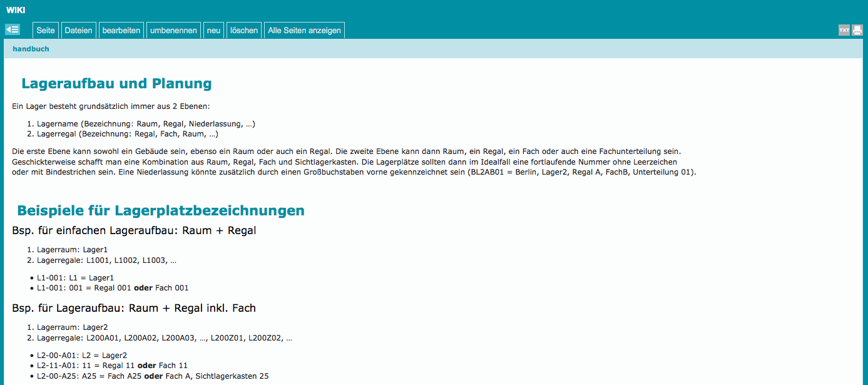Screen dimensions: 868x385
Task: Click subheading Bsp. für einfachen Lageraufbau
Action: [134, 230]
